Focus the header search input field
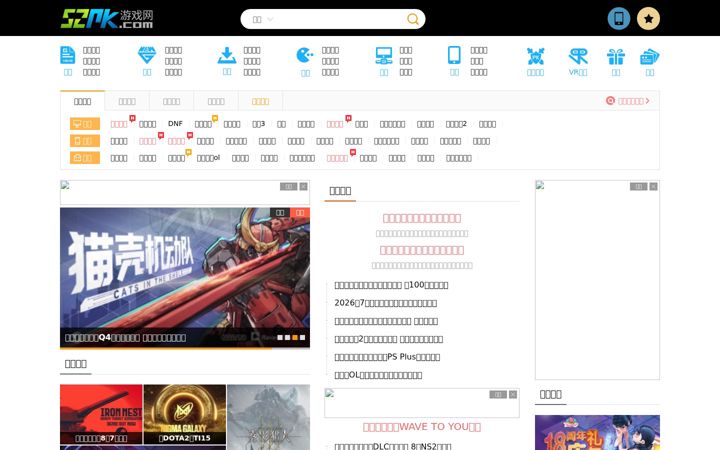 point(340,19)
